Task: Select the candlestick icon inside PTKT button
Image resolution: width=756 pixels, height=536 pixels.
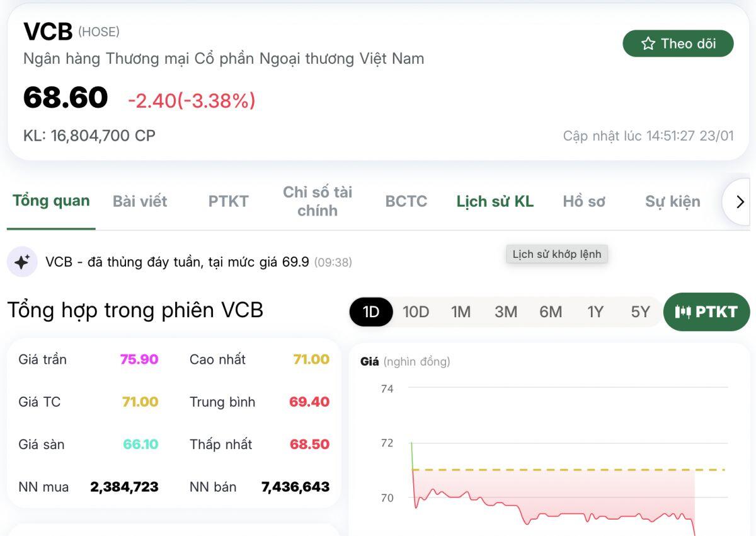Action: 684,312
